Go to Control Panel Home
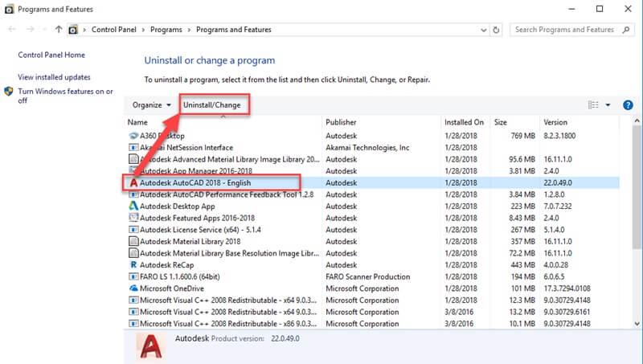This screenshot has width=643, height=364. click(x=53, y=55)
